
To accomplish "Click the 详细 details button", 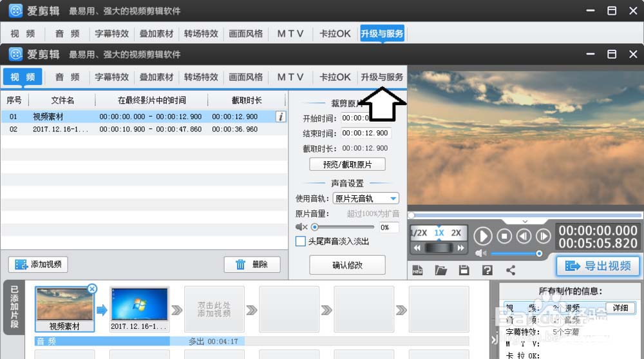I will pos(620,307).
